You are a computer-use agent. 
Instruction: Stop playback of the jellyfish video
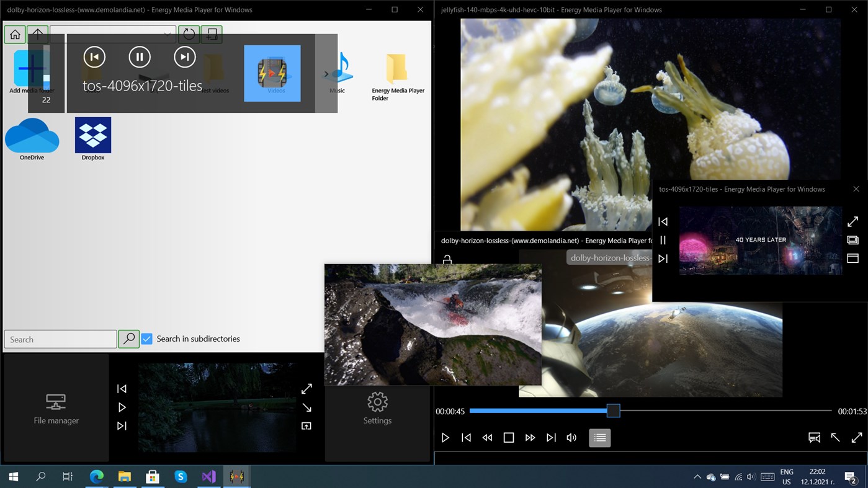tap(508, 437)
